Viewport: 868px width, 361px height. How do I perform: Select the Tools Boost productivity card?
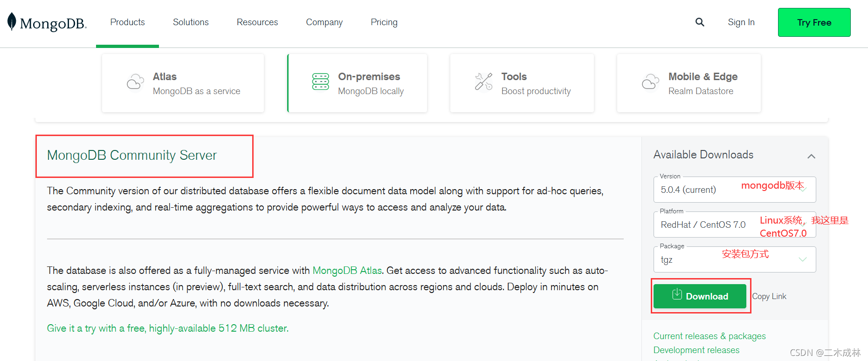pos(522,83)
